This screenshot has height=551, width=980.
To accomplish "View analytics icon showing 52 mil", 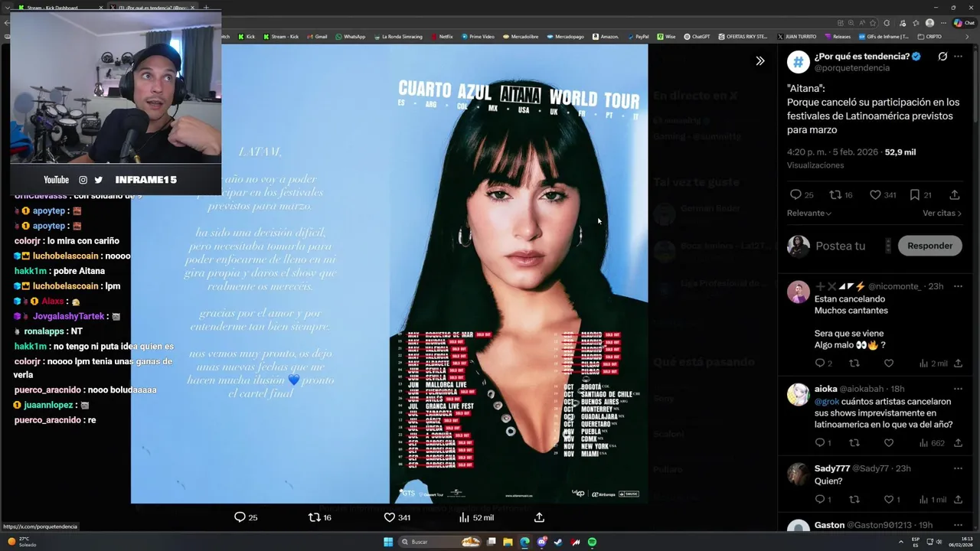I will pyautogui.click(x=464, y=517).
